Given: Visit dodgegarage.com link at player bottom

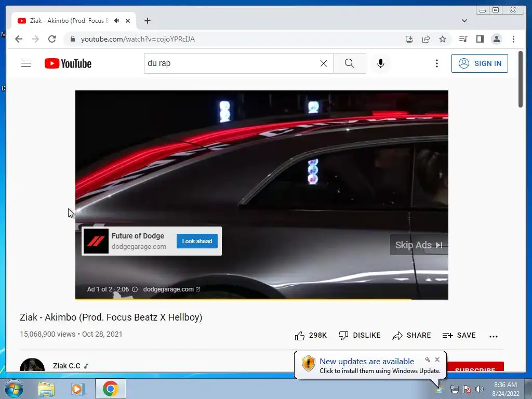Looking at the screenshot, I should click(x=171, y=289).
